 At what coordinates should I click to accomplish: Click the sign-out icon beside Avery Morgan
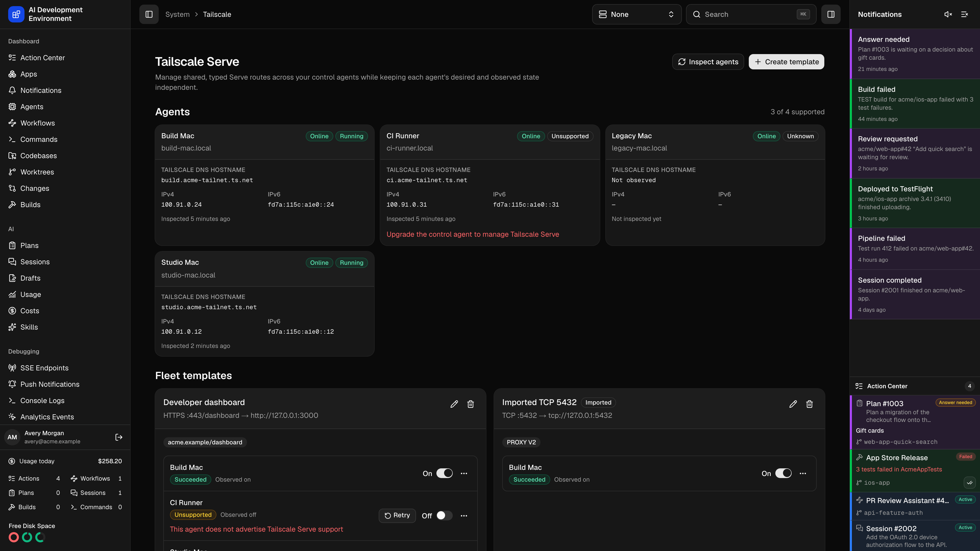(119, 437)
